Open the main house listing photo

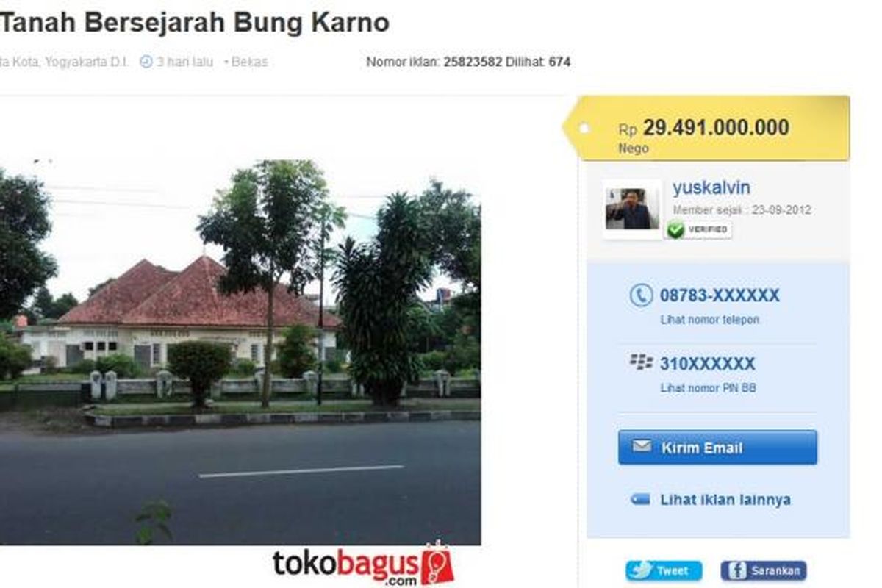240,352
